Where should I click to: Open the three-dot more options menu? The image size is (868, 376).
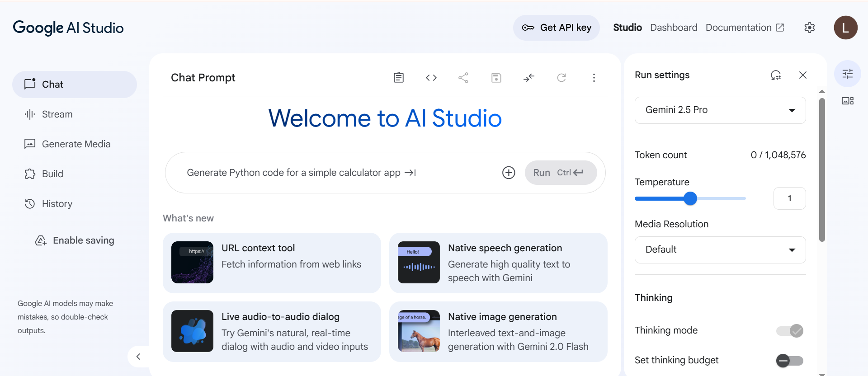594,78
